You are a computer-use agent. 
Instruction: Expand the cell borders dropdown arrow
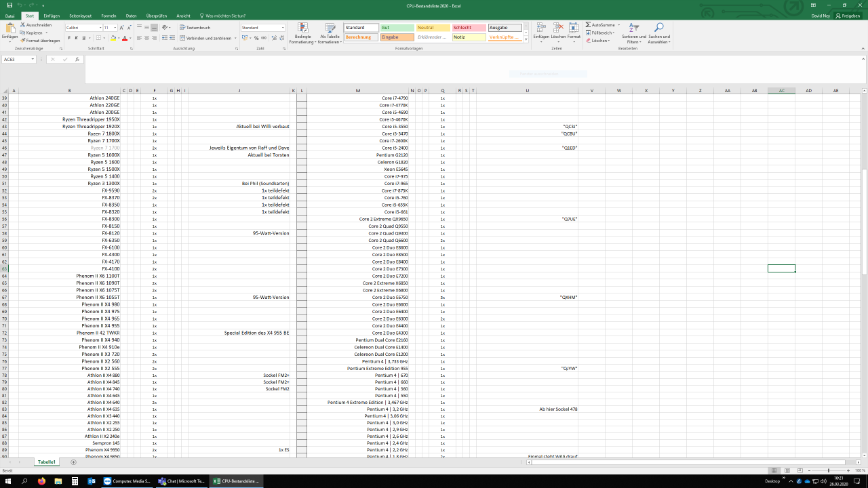(x=103, y=38)
